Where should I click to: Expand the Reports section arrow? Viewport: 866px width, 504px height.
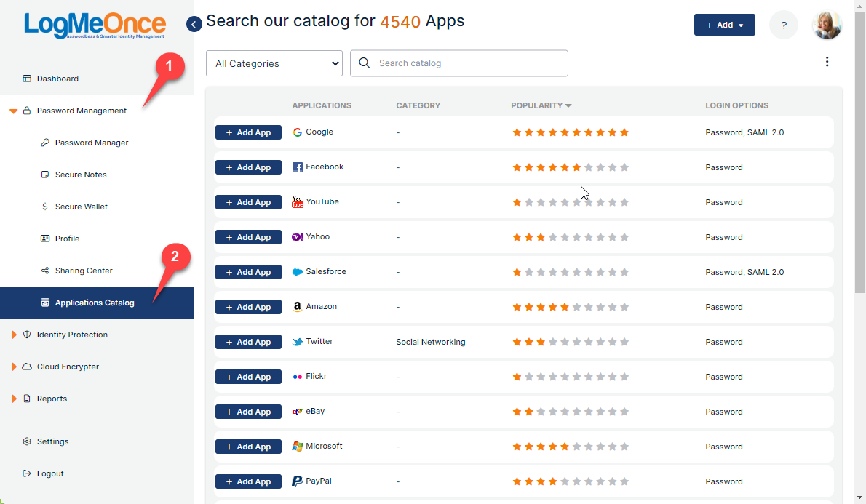coord(14,399)
